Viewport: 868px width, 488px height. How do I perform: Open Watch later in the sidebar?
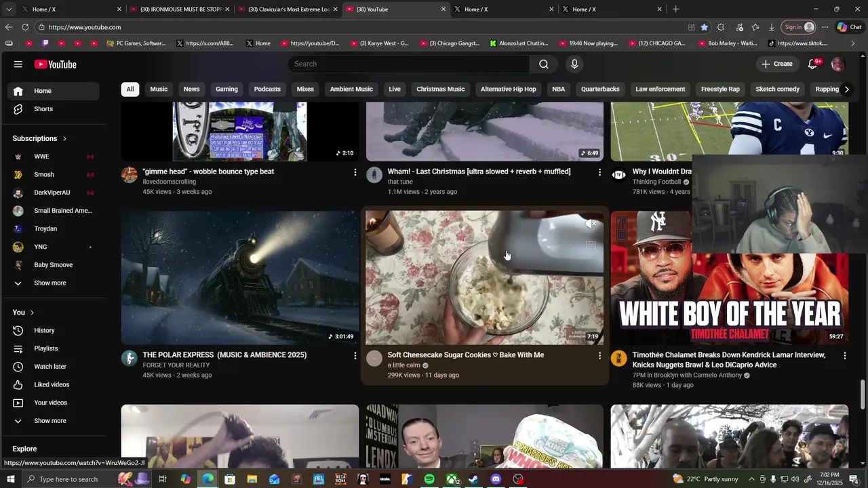coord(52,367)
